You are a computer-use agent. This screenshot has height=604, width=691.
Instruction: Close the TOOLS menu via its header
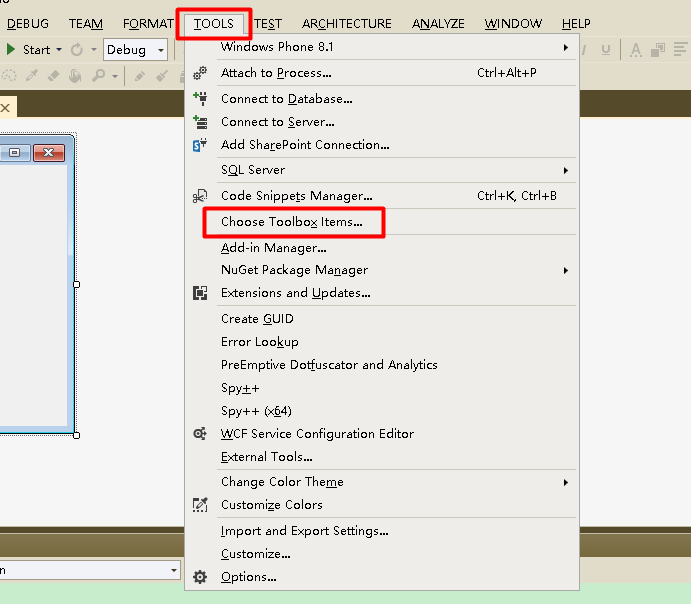(214, 23)
